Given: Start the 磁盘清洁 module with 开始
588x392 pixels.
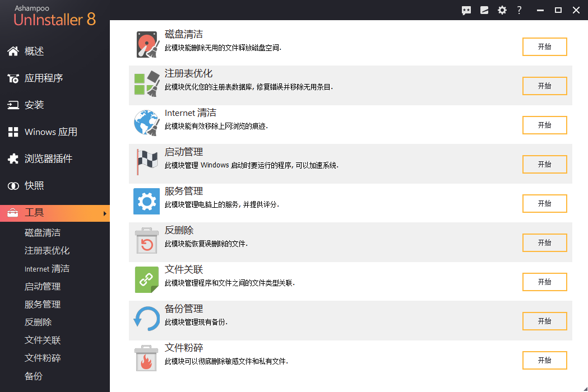Looking at the screenshot, I should [544, 47].
